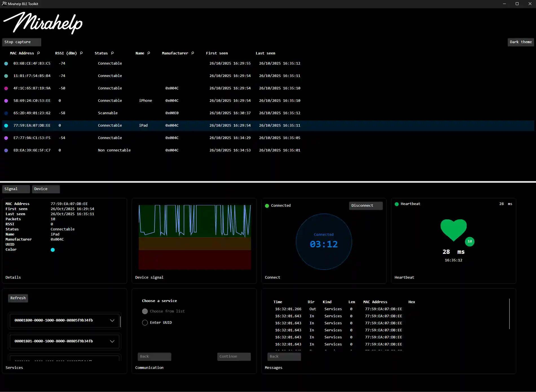
Task: Click the Out message at 16:32:01.266
Action: pos(338,309)
